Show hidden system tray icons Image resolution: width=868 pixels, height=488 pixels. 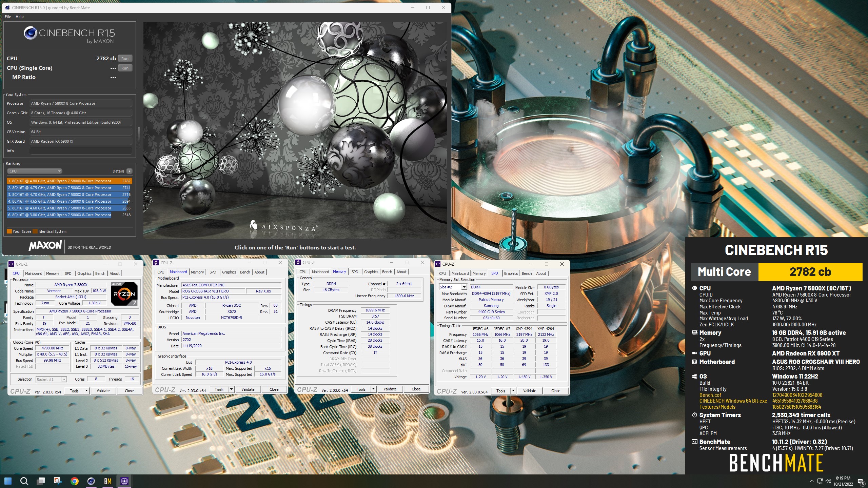(811, 481)
